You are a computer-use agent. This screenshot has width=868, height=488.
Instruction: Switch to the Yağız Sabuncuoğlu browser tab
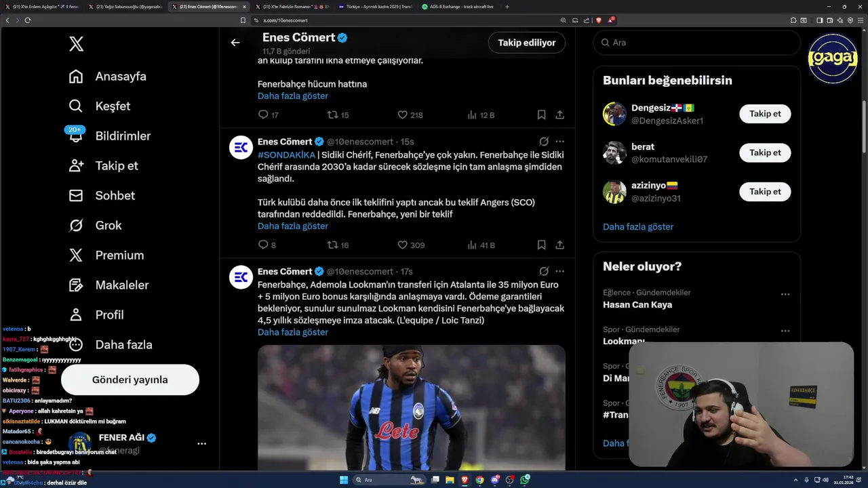127,7
